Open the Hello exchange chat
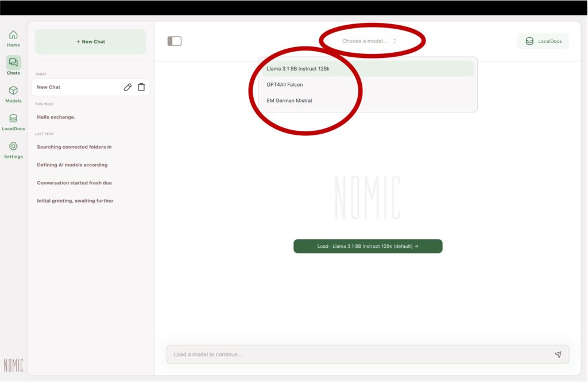 (x=56, y=117)
